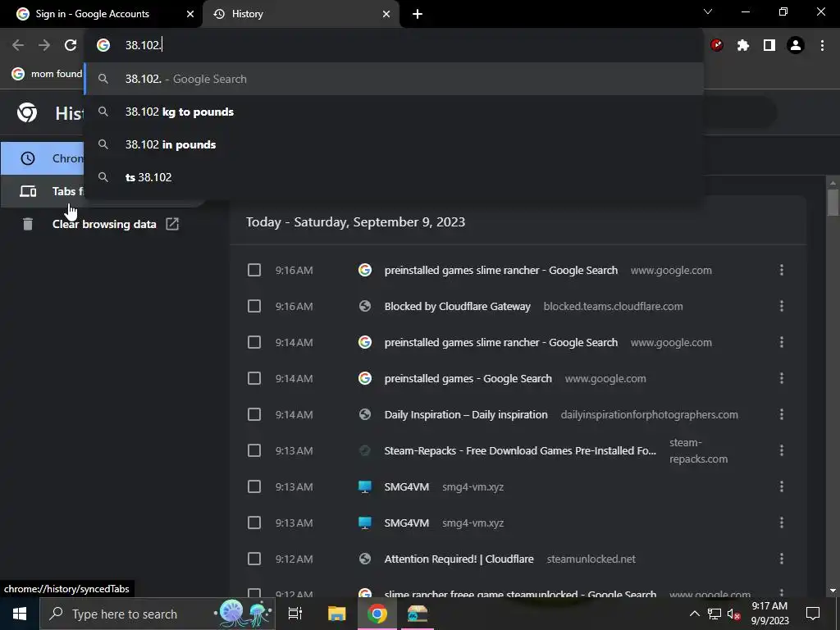Open the Windows Start menu

tap(20, 614)
